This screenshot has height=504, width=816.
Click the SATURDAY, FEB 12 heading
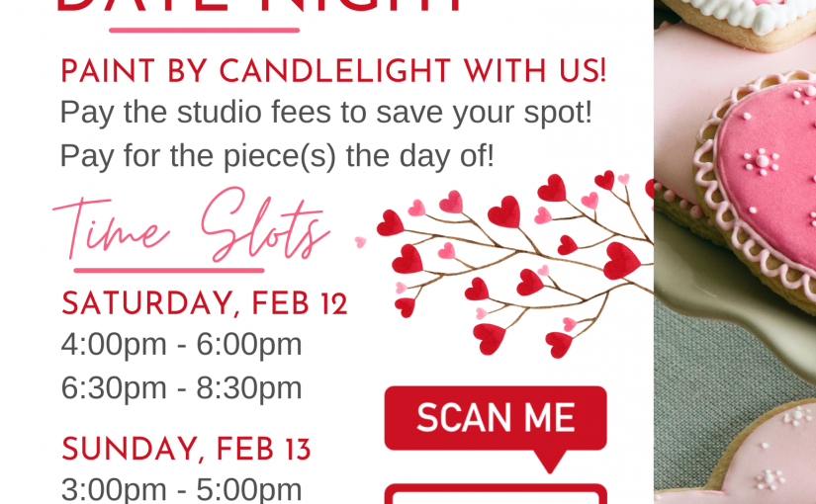click(204, 303)
